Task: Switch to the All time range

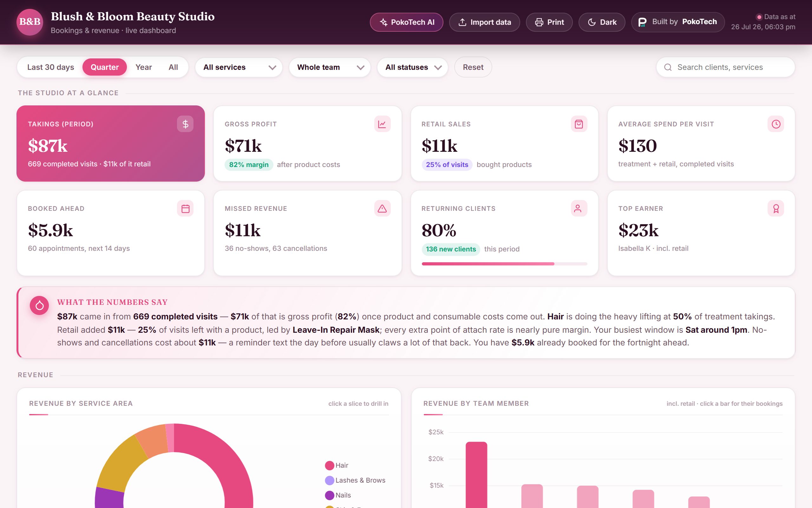Action: 173,67
